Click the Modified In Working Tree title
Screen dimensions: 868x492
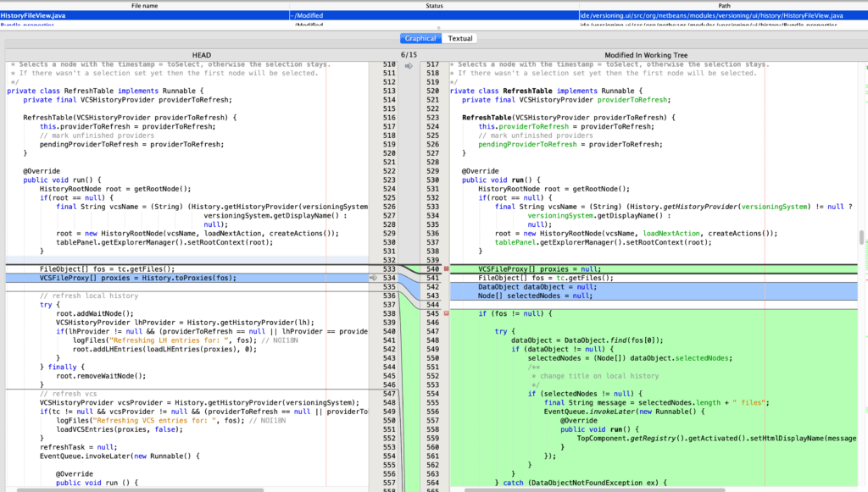[x=646, y=55]
